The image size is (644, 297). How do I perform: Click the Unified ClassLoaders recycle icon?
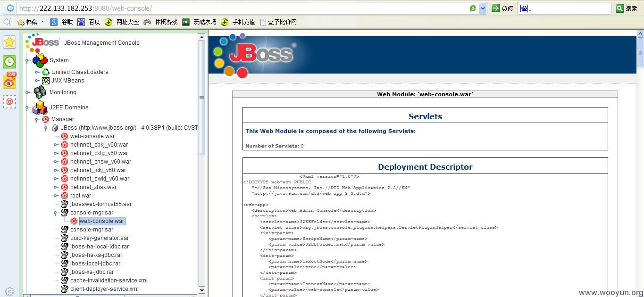pos(46,72)
